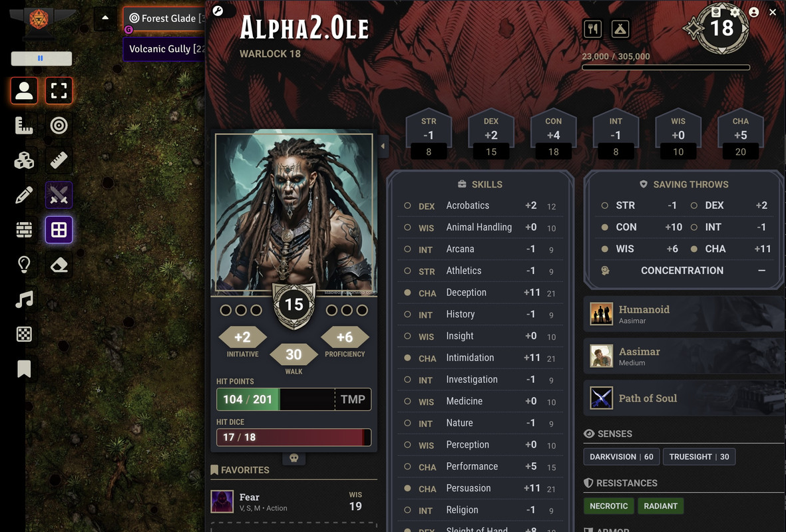Switch to the Volcanic Gully scene
The image size is (786, 532).
click(164, 49)
